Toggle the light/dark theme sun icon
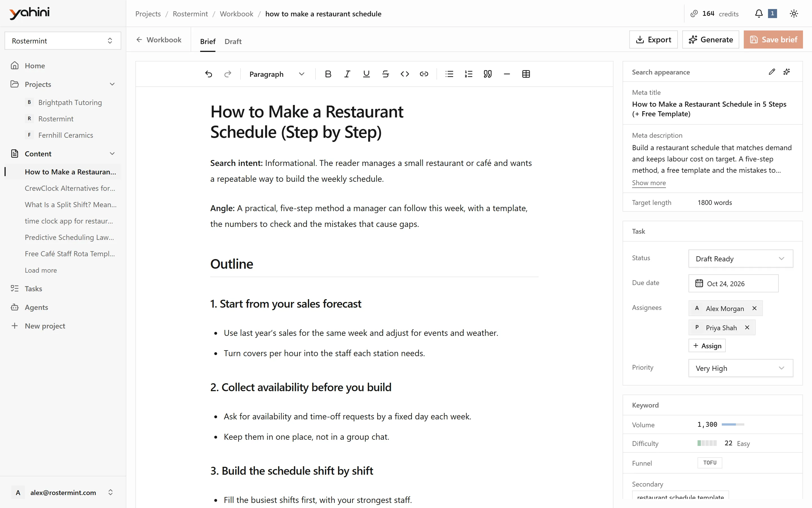This screenshot has width=812, height=508. tap(794, 14)
